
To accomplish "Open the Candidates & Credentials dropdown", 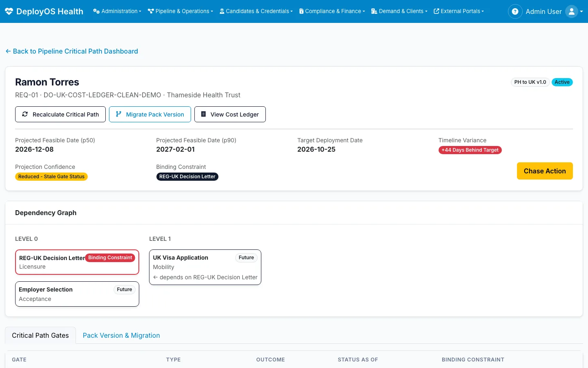I will pos(256,11).
